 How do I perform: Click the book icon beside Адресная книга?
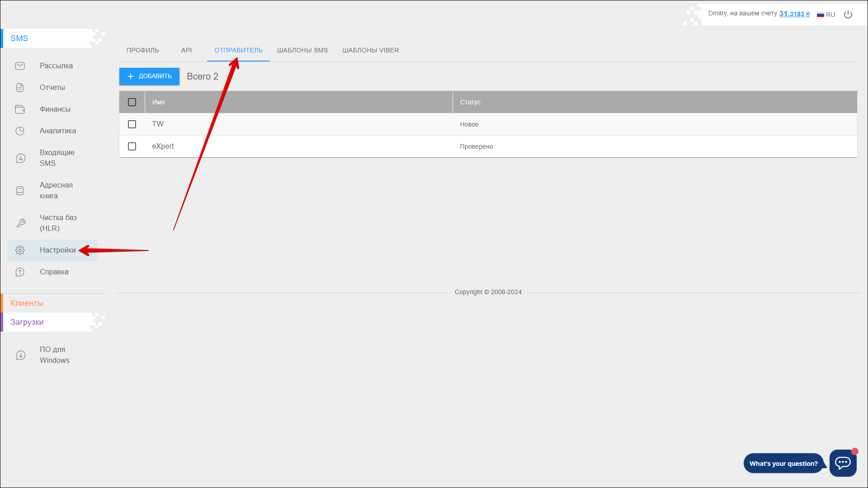(20, 191)
